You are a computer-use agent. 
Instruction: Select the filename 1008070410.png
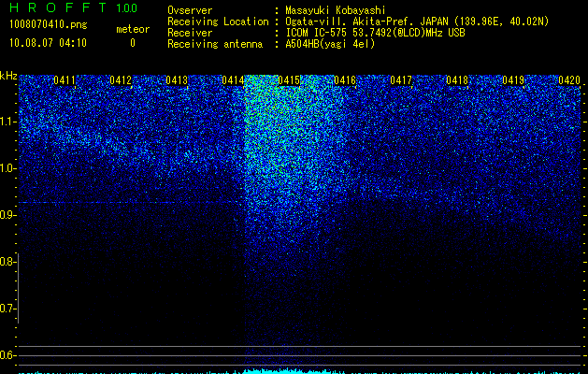point(49,24)
